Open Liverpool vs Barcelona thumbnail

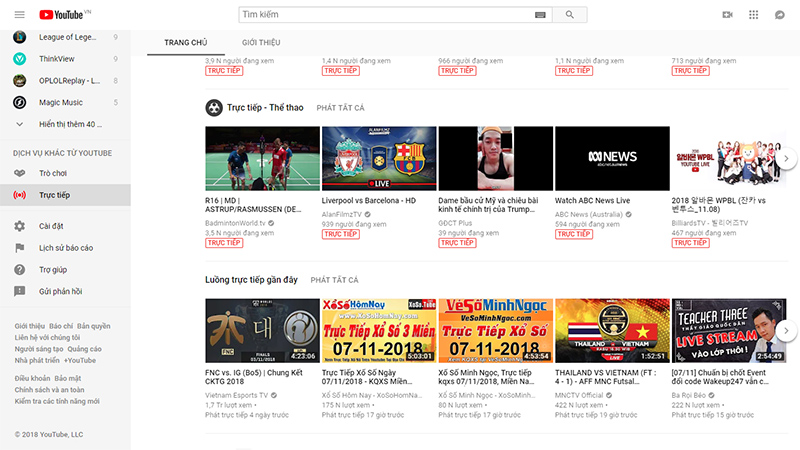pyautogui.click(x=379, y=159)
